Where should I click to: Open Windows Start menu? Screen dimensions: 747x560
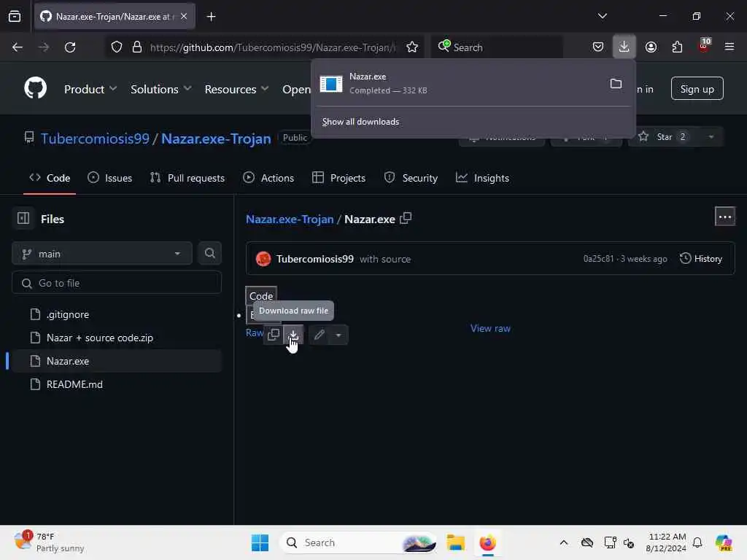pyautogui.click(x=260, y=542)
